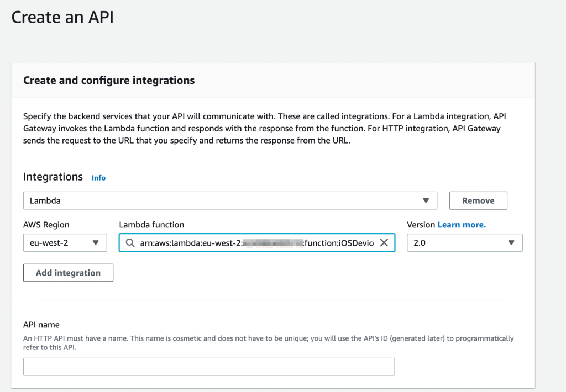Click the Create an API page heading
Screen dimensions: 566x392
pyautogui.click(x=62, y=17)
